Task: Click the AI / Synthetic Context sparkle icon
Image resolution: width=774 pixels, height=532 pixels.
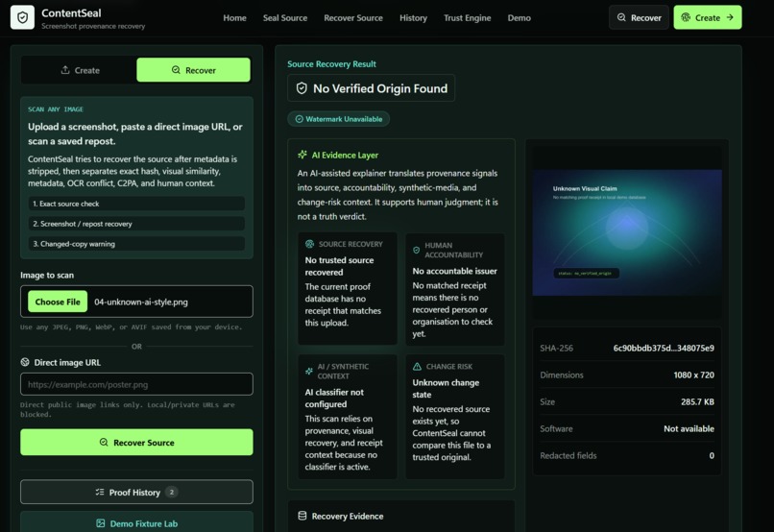Action: click(x=309, y=371)
